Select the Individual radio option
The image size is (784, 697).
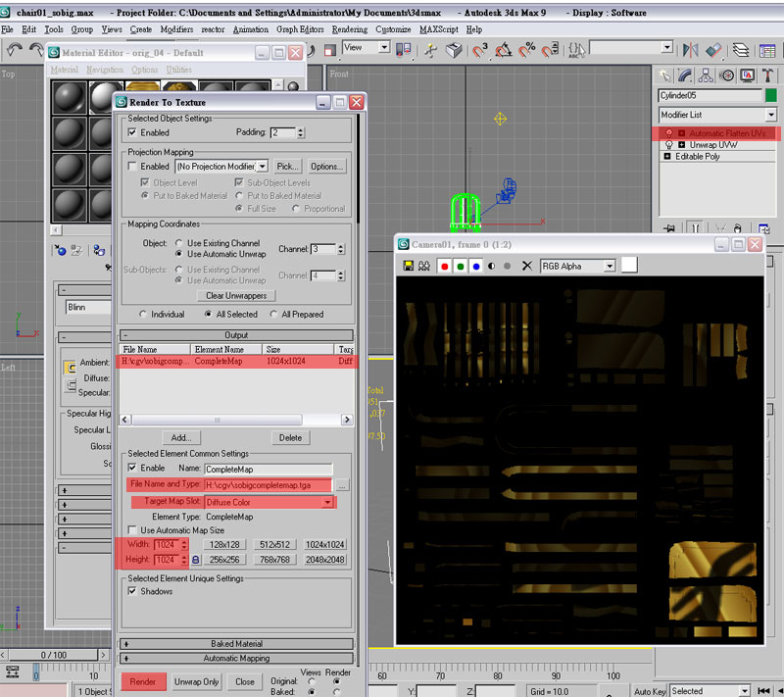click(x=143, y=314)
